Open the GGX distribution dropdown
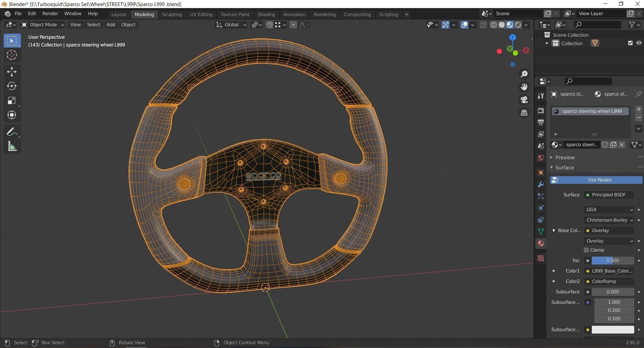This screenshot has width=644, height=348. coord(609,210)
